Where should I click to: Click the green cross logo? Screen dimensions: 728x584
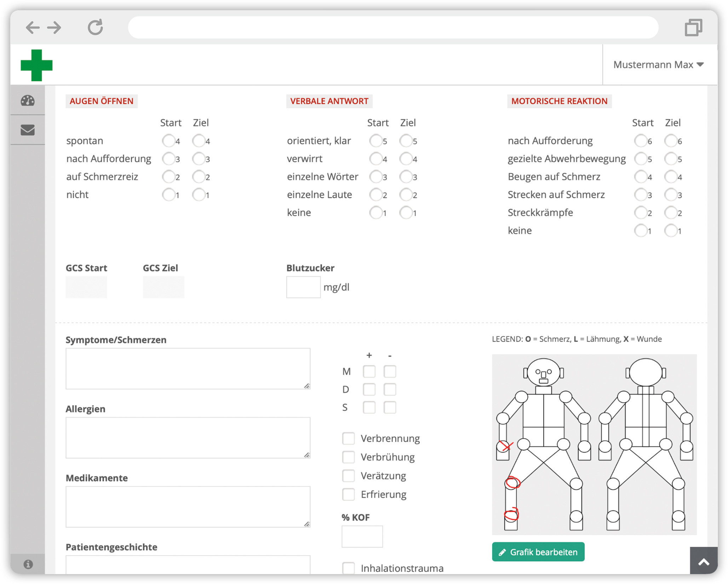tap(36, 65)
